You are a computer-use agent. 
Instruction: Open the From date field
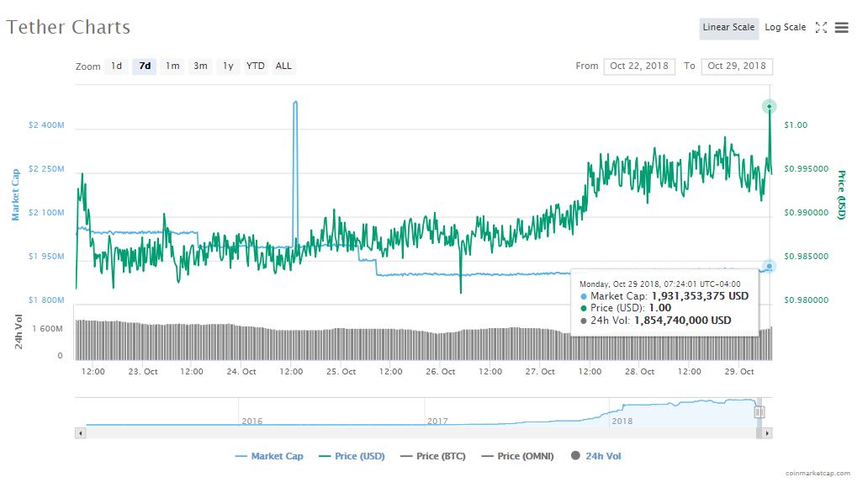point(639,66)
